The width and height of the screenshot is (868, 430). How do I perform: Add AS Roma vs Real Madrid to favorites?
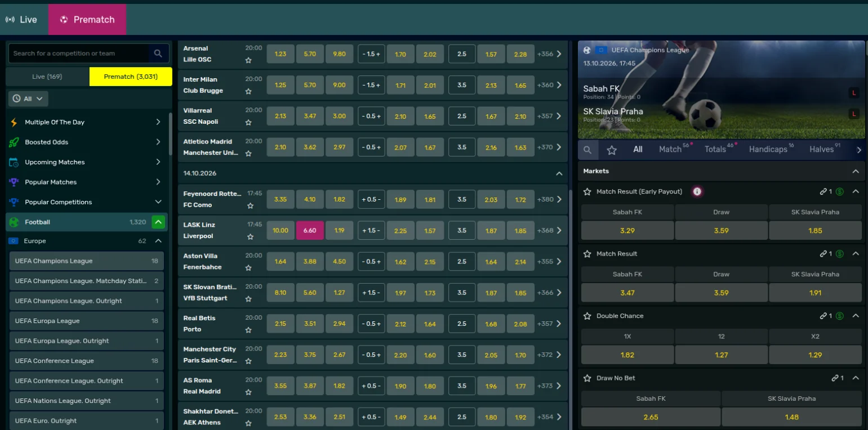(248, 392)
